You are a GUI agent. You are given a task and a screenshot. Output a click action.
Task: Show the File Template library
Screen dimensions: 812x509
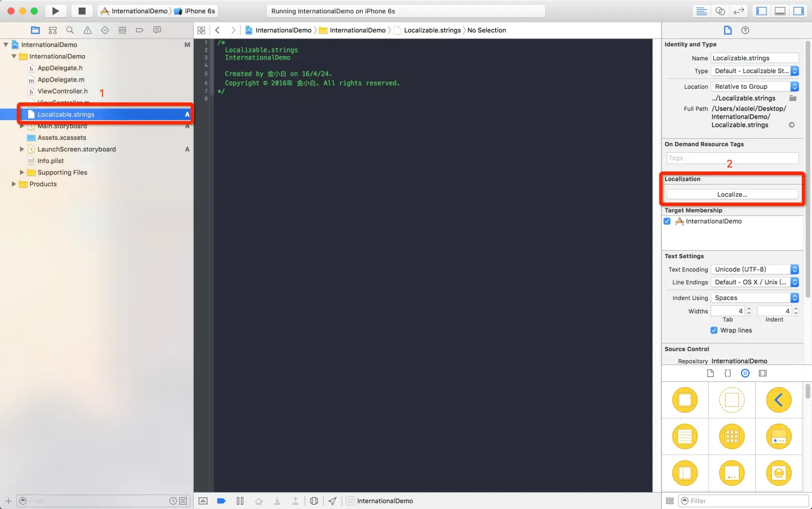tap(710, 373)
